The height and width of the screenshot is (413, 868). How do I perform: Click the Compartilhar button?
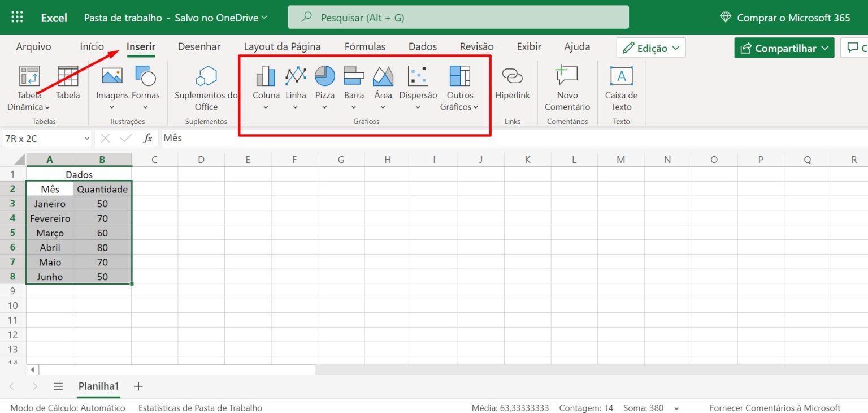[784, 48]
